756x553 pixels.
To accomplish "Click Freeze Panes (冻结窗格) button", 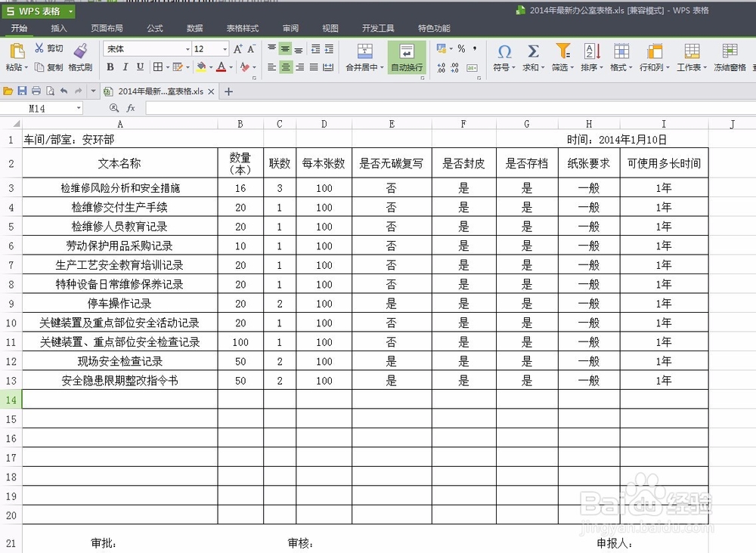I will pyautogui.click(x=730, y=58).
